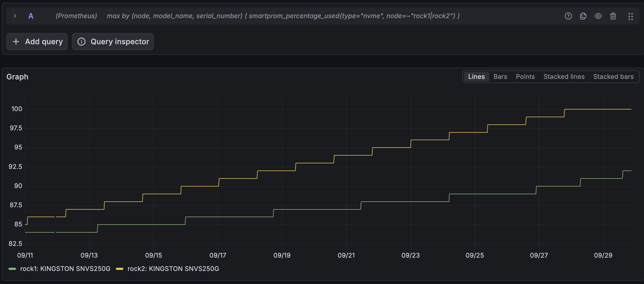Screen dimensions: 644x284
Task: Click rock2: KINGSTON SNVS250G legend label
Action: pos(173,269)
